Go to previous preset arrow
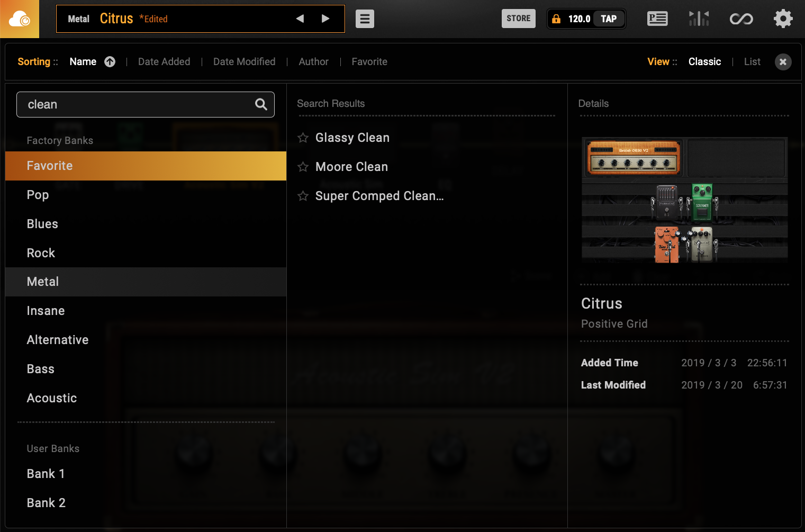805x532 pixels. coord(300,19)
